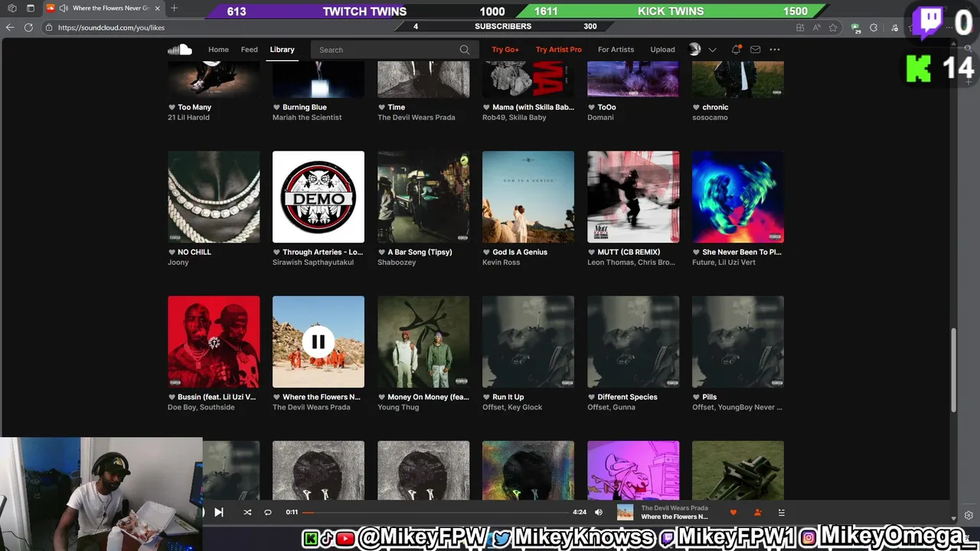Open NO CHILL chains artwork
Viewport: 980px width, 551px height.
click(214, 197)
